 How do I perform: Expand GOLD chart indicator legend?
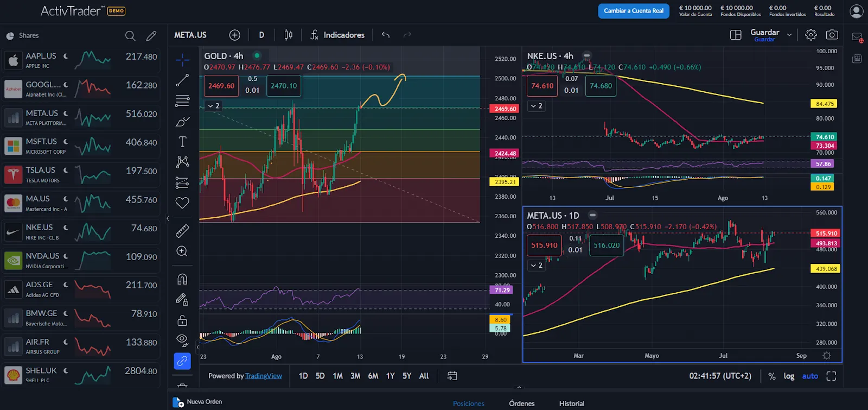214,106
